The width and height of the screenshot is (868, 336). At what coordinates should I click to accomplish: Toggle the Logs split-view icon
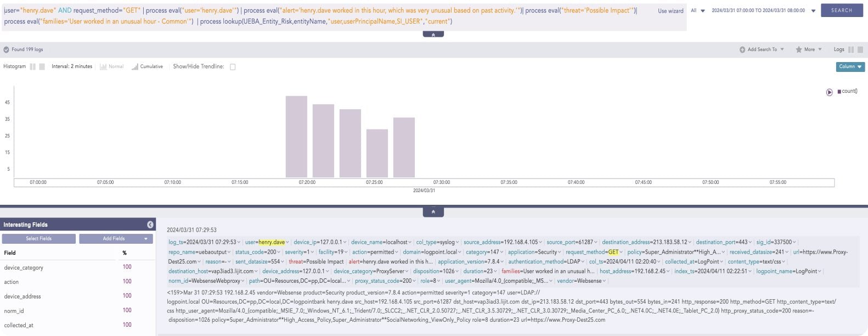[x=851, y=49]
